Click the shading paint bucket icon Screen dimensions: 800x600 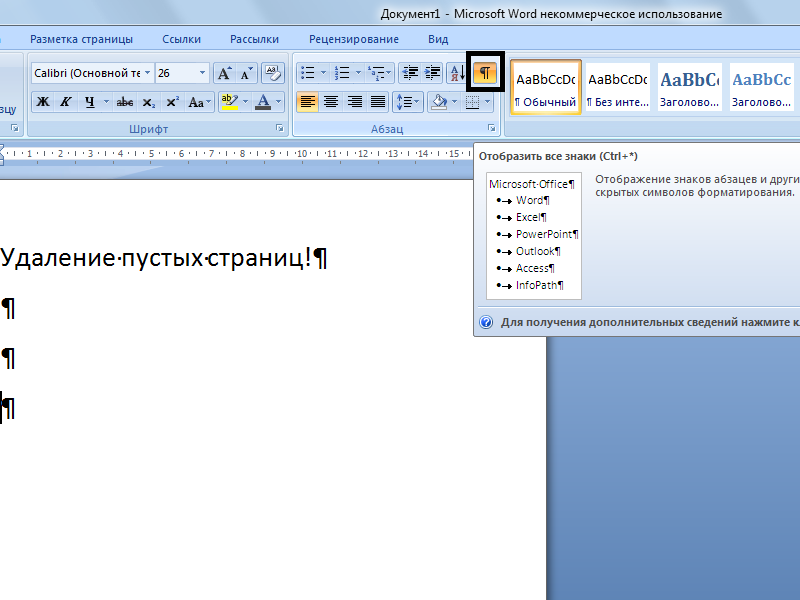coord(439,102)
